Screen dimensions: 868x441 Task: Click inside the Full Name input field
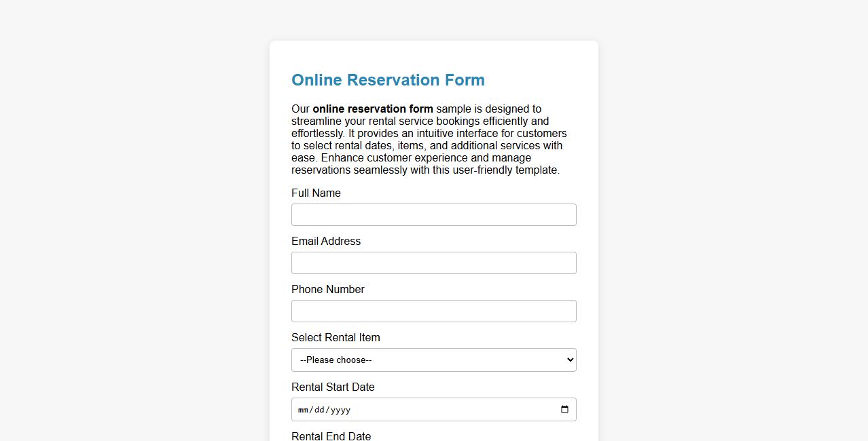pyautogui.click(x=433, y=214)
